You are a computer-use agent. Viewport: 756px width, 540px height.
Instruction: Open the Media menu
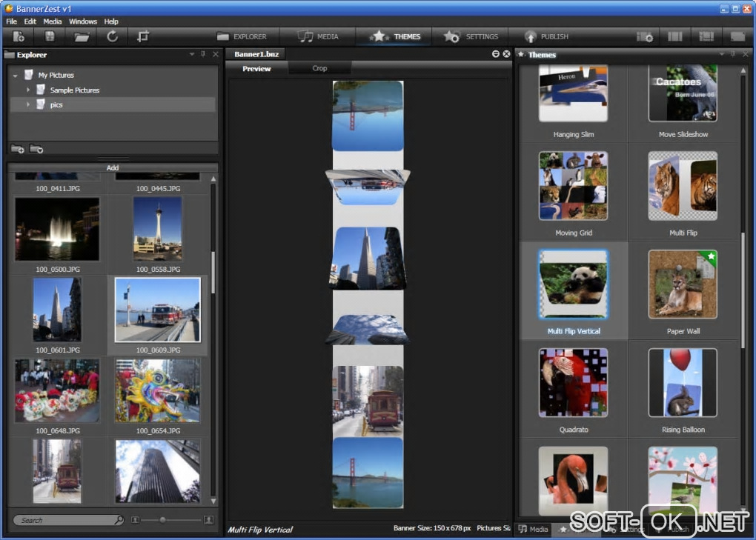point(53,21)
